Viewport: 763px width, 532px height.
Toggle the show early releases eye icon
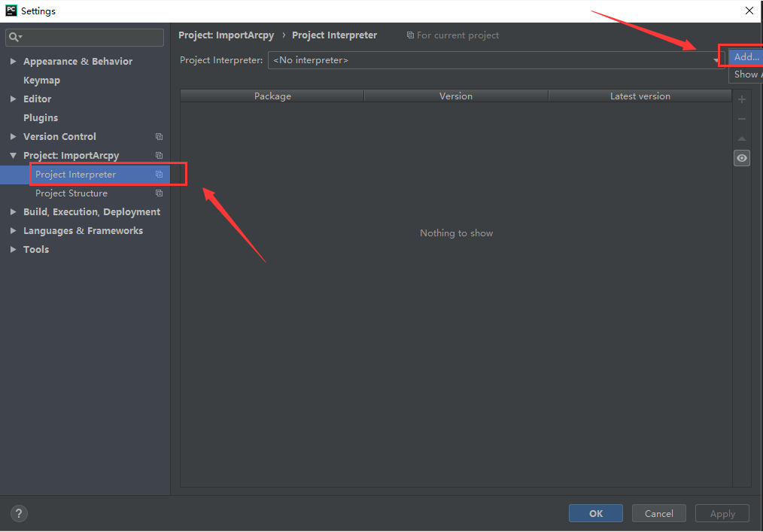coord(742,158)
